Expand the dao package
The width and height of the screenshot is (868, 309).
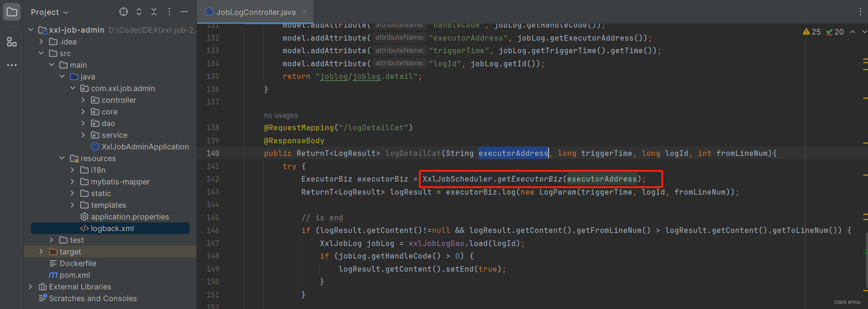coord(83,123)
